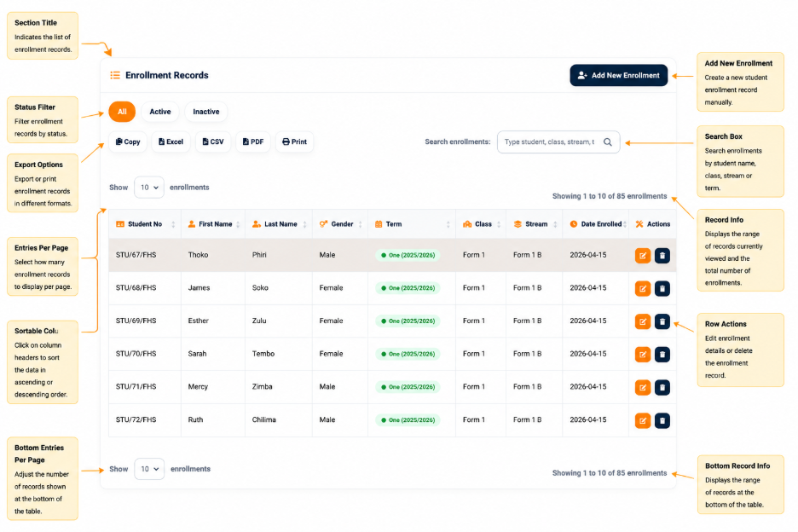The image size is (798, 532).
Task: Edit the enrollment for Esther Zulu
Action: coord(643,321)
